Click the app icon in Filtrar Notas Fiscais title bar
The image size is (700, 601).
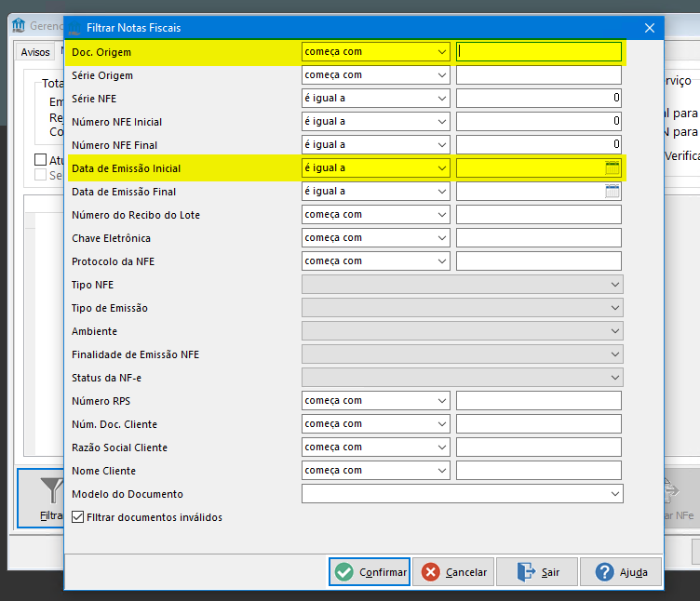[74, 28]
